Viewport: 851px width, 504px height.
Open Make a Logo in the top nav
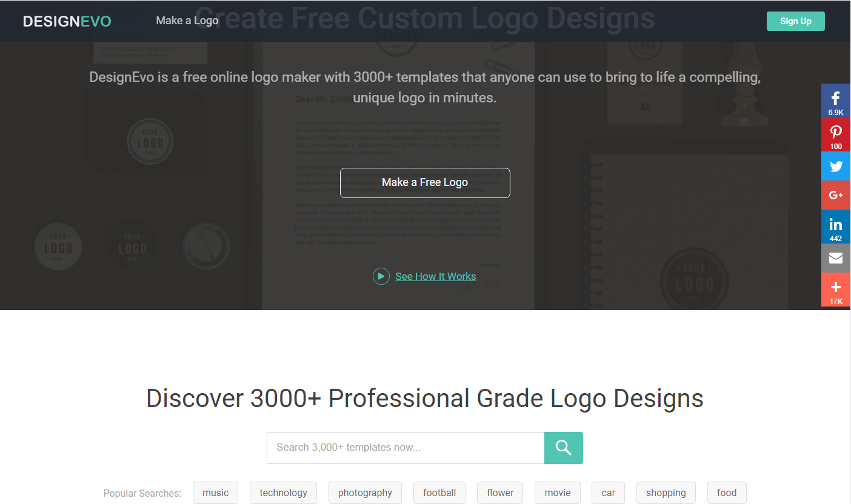(187, 21)
